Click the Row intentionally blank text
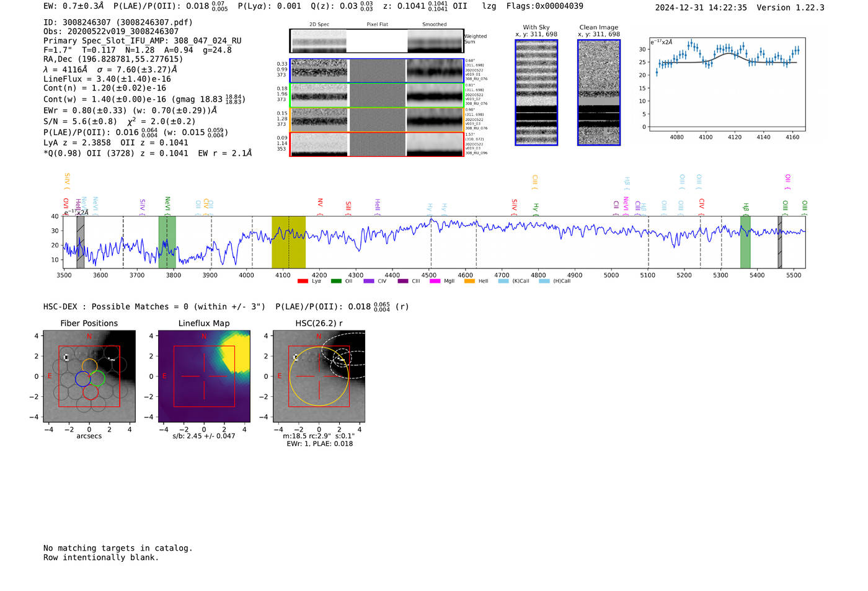The width and height of the screenshot is (868, 591). tap(101, 558)
